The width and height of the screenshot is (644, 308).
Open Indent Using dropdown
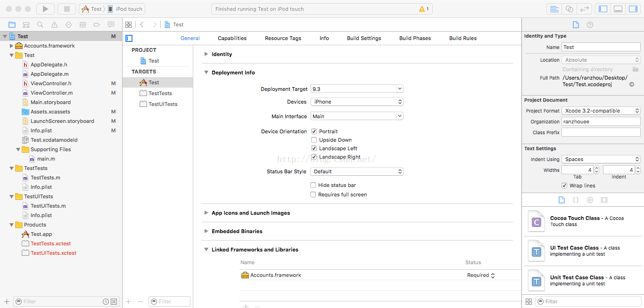(601, 159)
